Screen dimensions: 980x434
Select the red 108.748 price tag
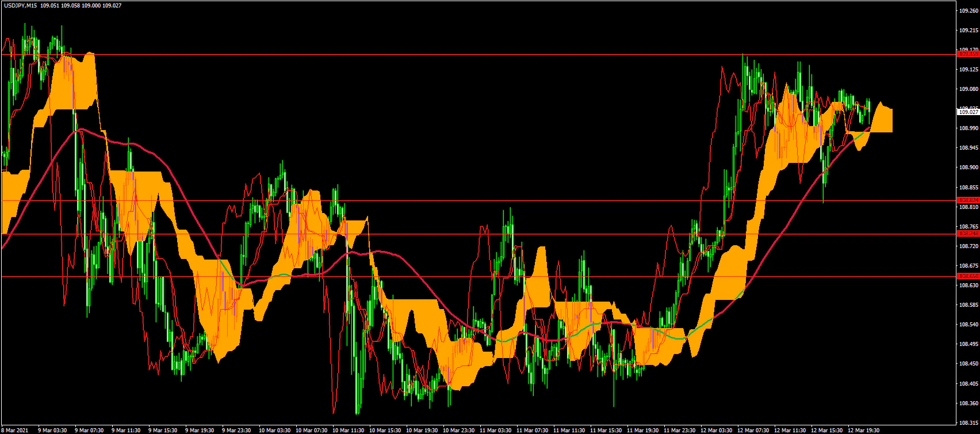(x=967, y=234)
